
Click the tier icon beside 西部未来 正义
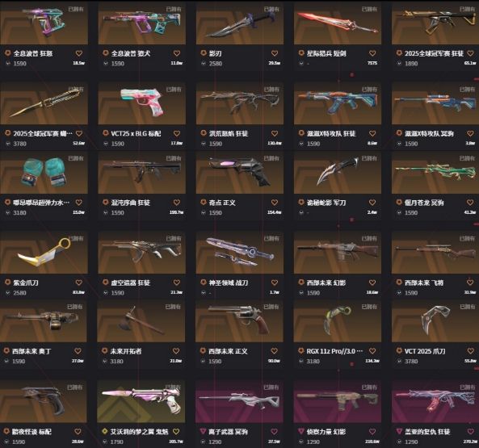click(x=203, y=351)
